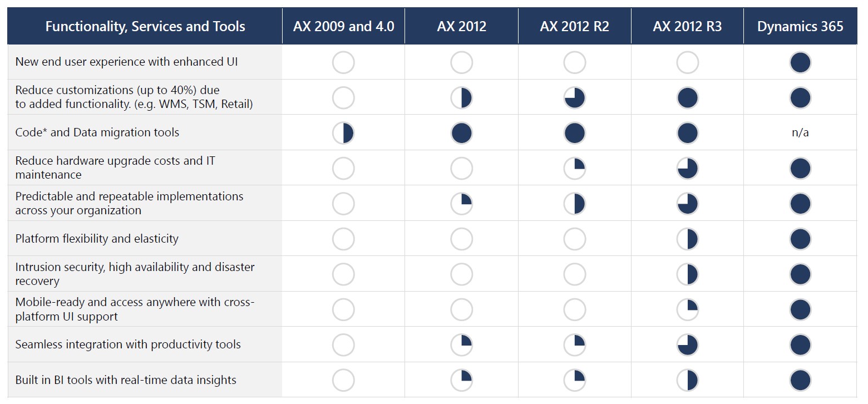Click the n/a cell under Dynamics 365

click(800, 133)
